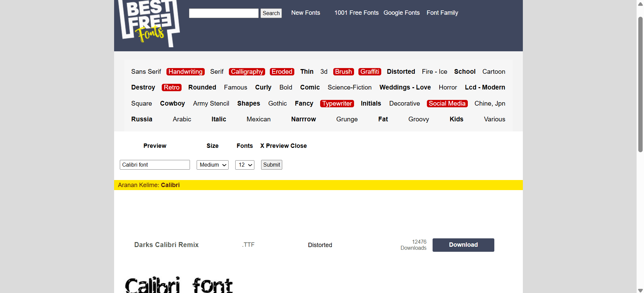Select the Kids category

pos(456,119)
